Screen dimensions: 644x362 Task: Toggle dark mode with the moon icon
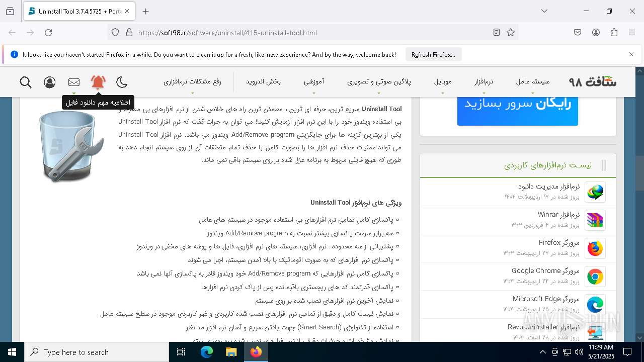[122, 82]
